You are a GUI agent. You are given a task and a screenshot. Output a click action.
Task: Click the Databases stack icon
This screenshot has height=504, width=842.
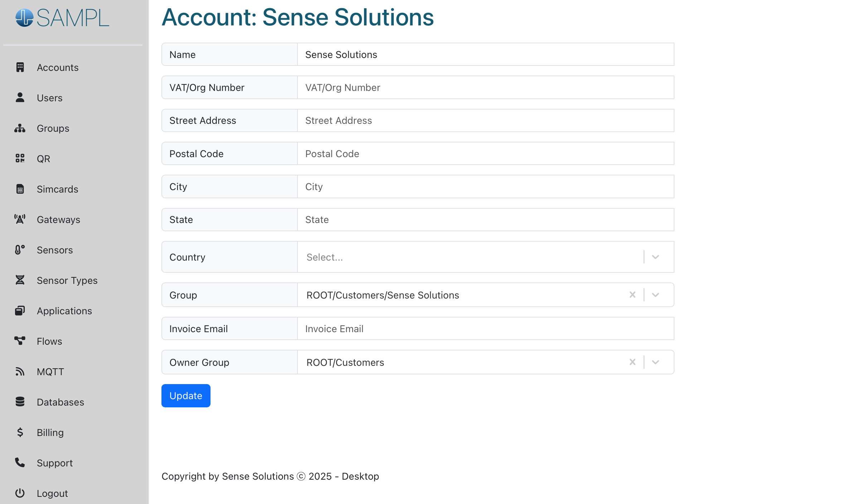pyautogui.click(x=20, y=402)
